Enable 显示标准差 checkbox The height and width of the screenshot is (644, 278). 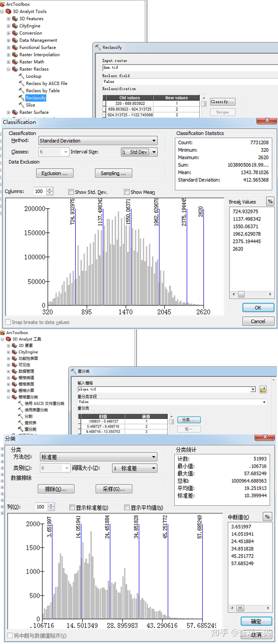coord(72,507)
